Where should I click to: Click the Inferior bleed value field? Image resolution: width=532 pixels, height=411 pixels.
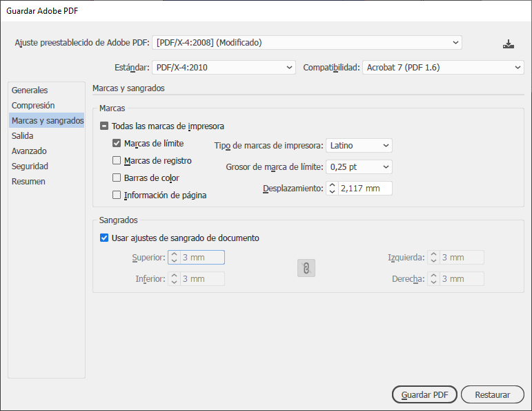(x=202, y=279)
